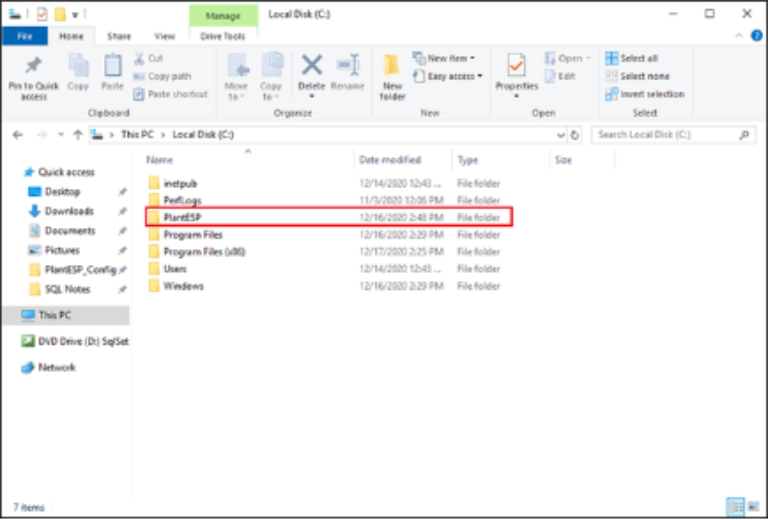Click Edit in the Open group
768x520 pixels.
(x=560, y=76)
